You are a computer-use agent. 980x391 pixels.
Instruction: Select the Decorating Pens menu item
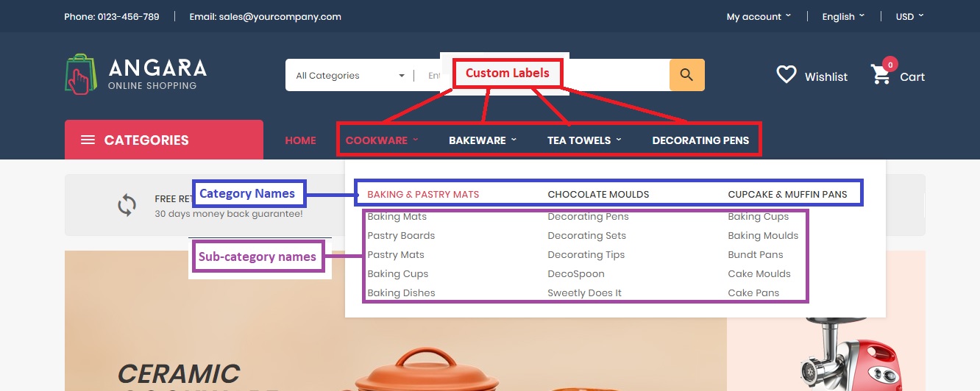point(700,140)
